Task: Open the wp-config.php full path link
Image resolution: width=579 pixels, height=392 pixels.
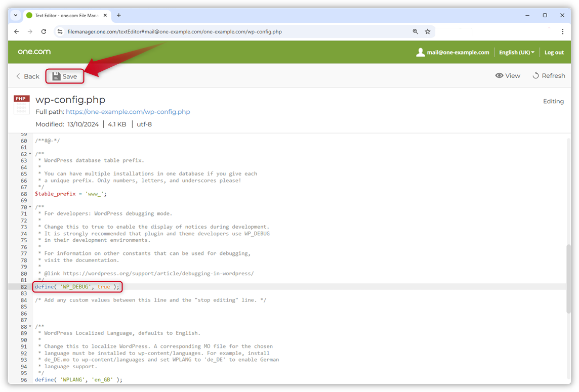Action: pos(128,112)
